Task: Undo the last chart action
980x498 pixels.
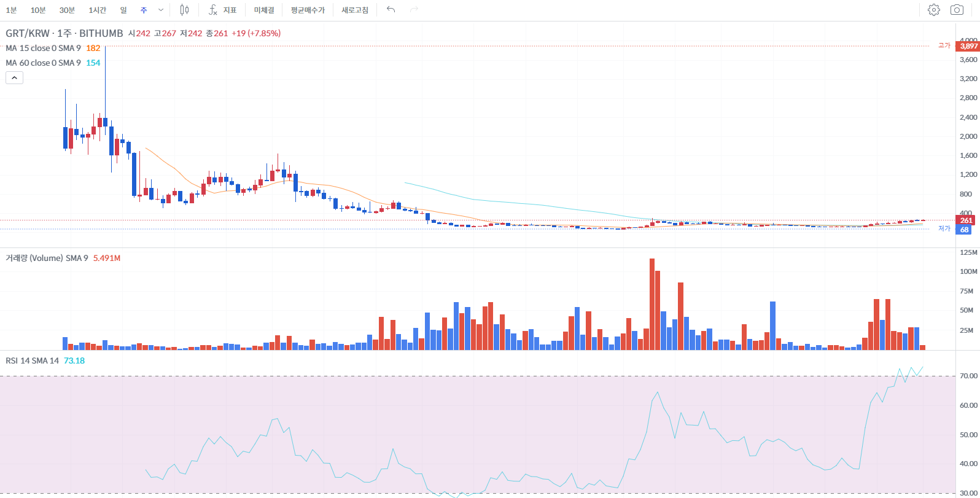Action: [391, 10]
